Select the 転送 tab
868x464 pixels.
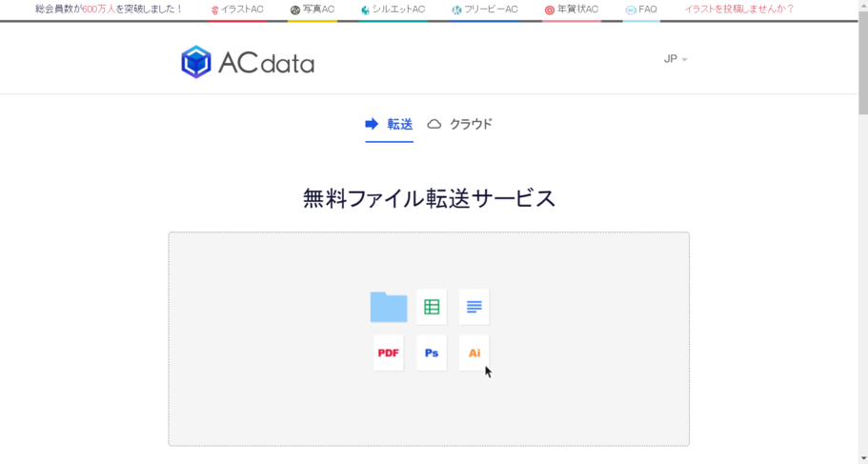coord(389,124)
